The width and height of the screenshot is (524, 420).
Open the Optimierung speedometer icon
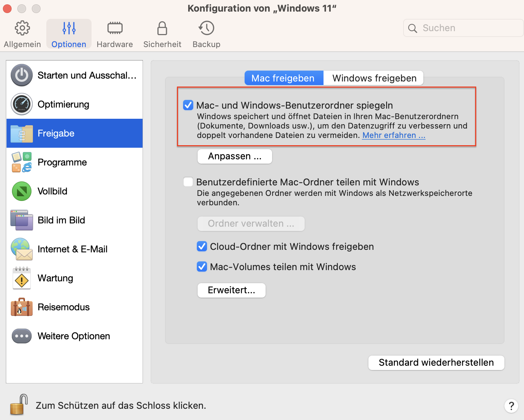coord(22,104)
